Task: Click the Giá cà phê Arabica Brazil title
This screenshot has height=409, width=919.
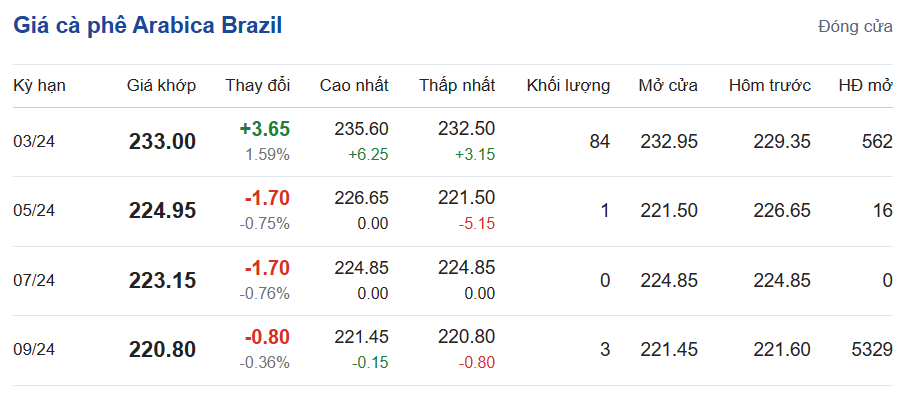Action: click(147, 26)
